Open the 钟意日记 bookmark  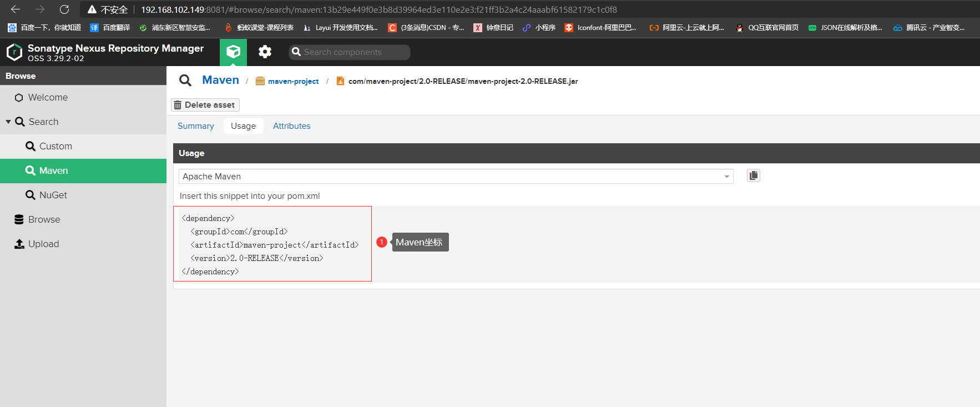tap(493, 27)
